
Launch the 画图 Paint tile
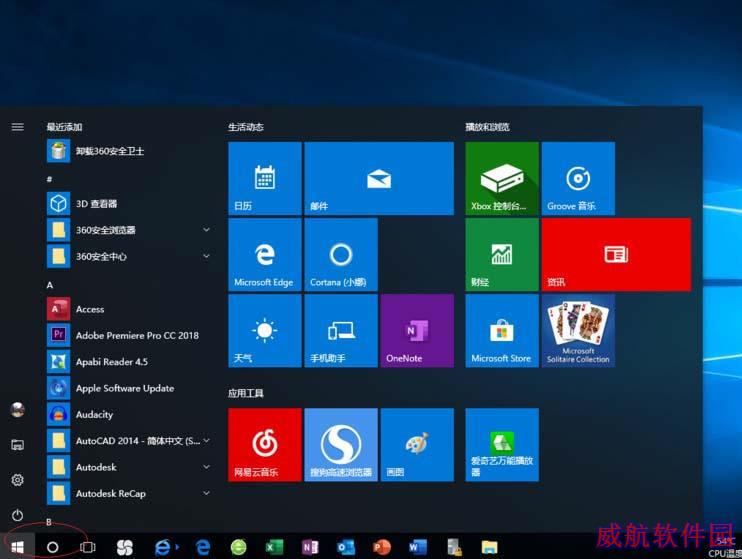tap(417, 444)
